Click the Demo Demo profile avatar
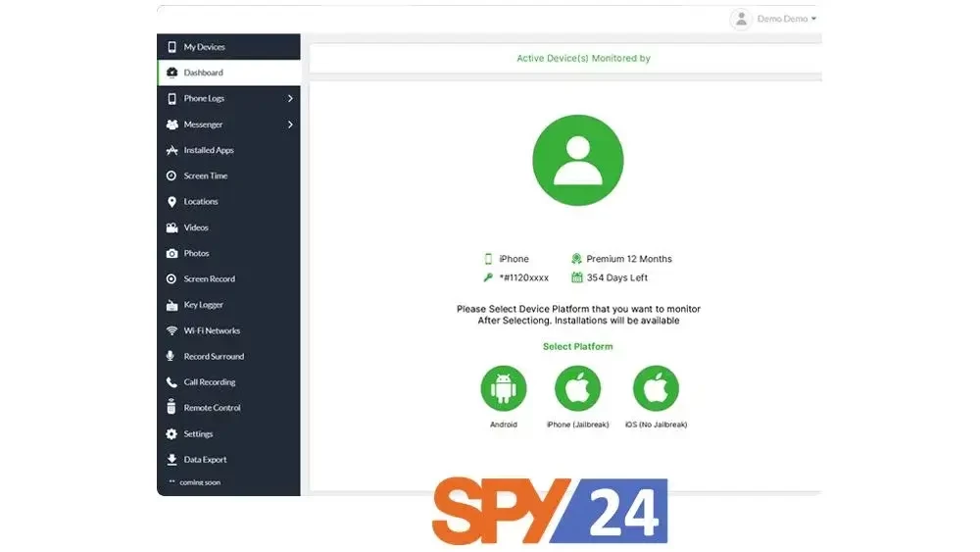This screenshot has width=980, height=552. (x=741, y=20)
